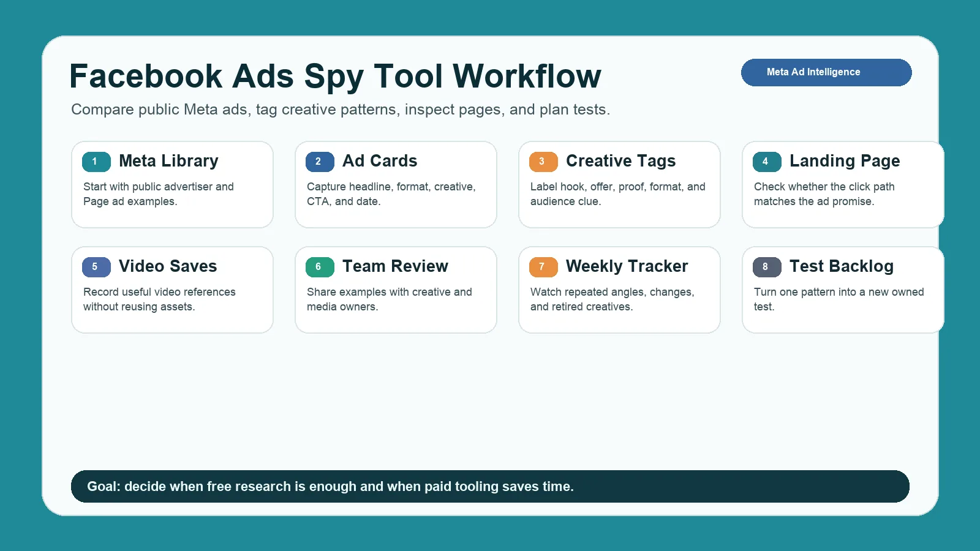
Task: Click the Video Saves description text
Action: pos(159,299)
